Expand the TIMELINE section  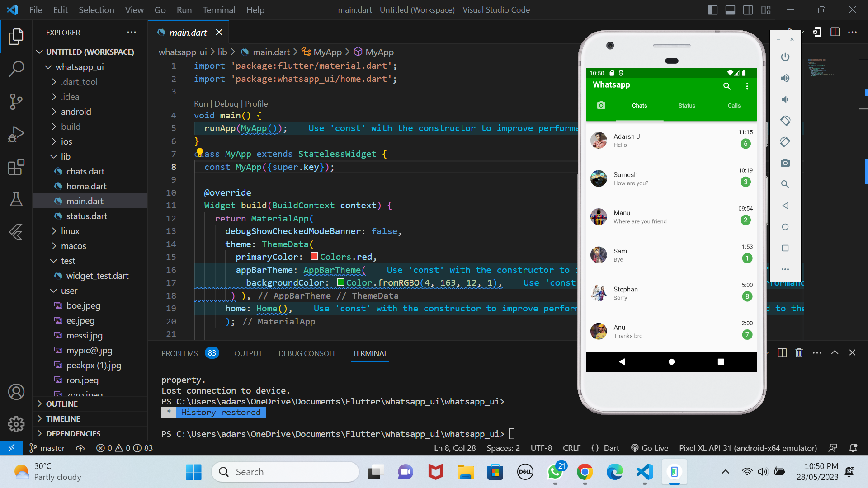(90, 419)
